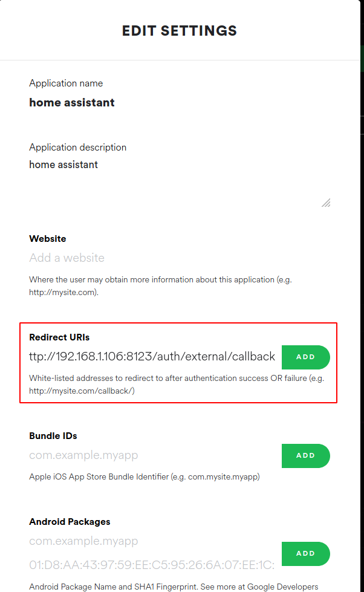
Task: Select the 'Android Packages' label
Action: 70,522
